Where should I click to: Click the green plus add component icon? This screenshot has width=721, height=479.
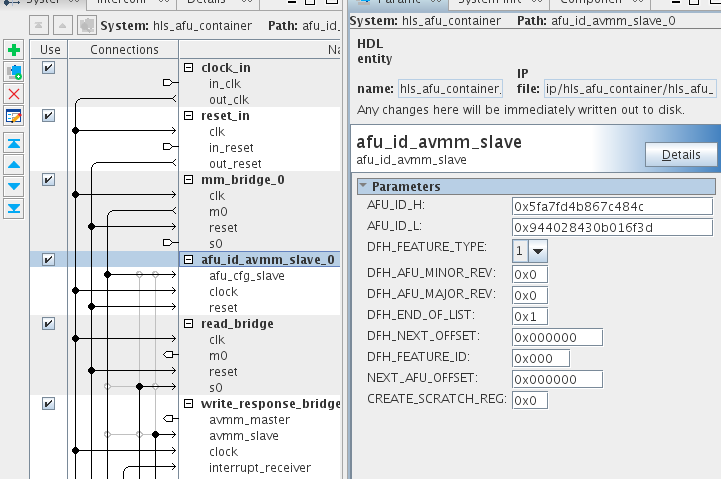click(14, 50)
